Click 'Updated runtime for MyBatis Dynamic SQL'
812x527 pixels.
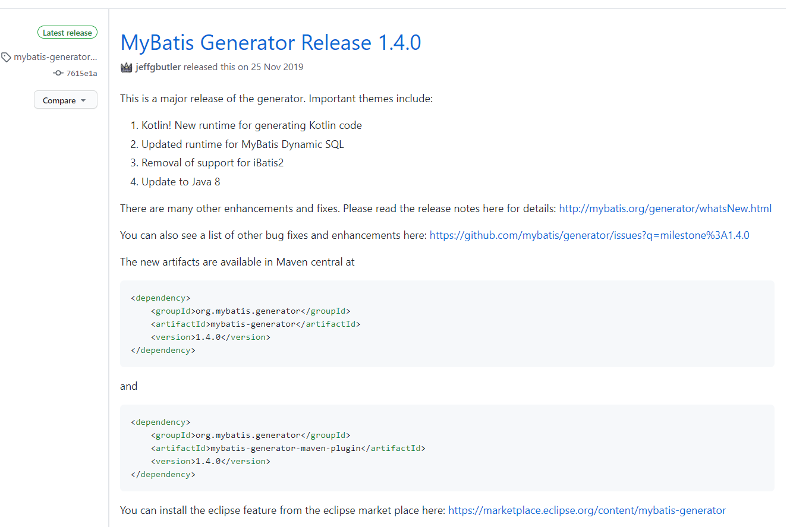243,144
